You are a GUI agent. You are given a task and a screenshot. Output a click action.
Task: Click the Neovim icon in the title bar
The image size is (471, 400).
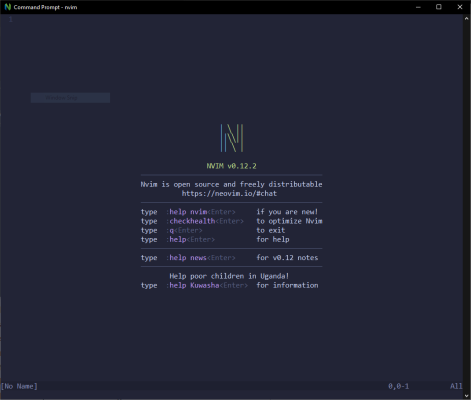point(7,7)
